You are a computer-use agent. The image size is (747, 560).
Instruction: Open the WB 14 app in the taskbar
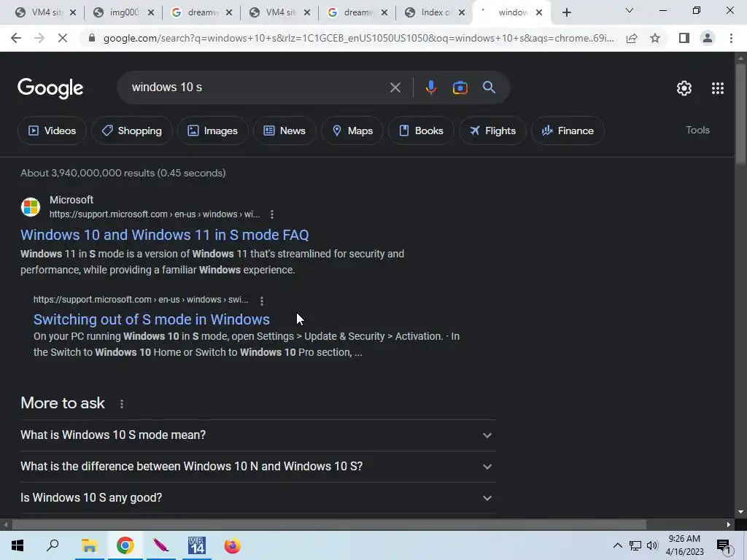[x=196, y=545]
